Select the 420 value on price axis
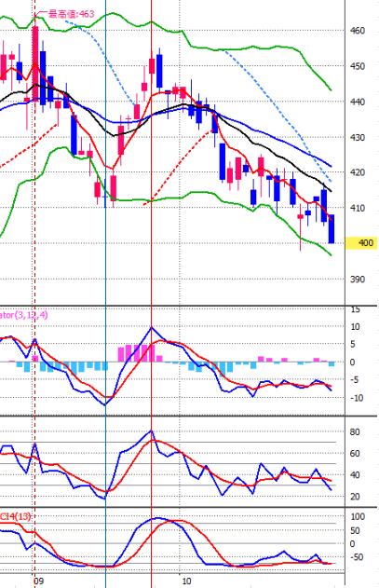 (x=358, y=172)
